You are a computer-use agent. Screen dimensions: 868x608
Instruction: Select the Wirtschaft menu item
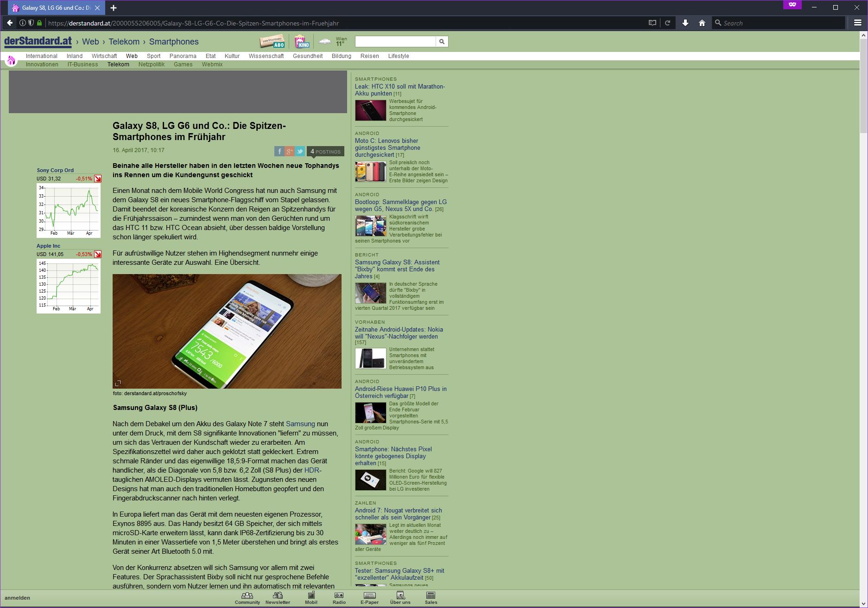coord(104,56)
